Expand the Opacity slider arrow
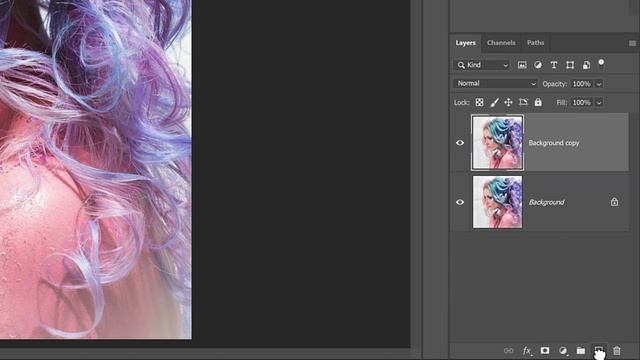 (599, 84)
